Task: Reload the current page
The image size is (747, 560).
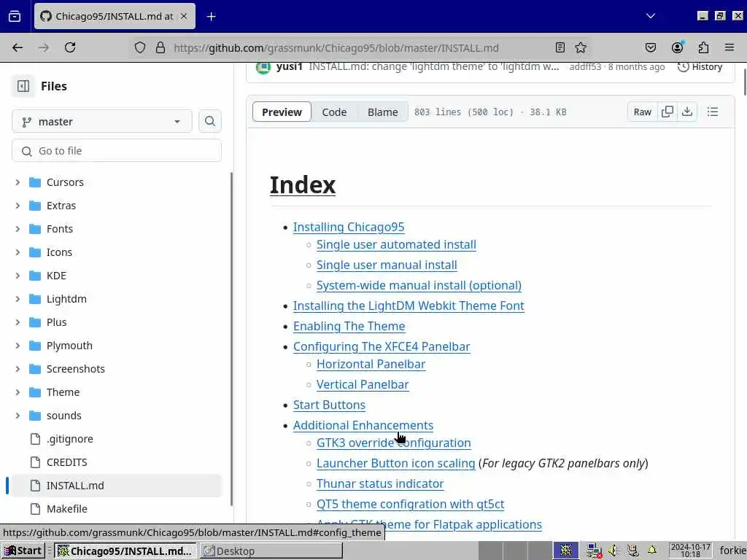Action: (x=70, y=47)
